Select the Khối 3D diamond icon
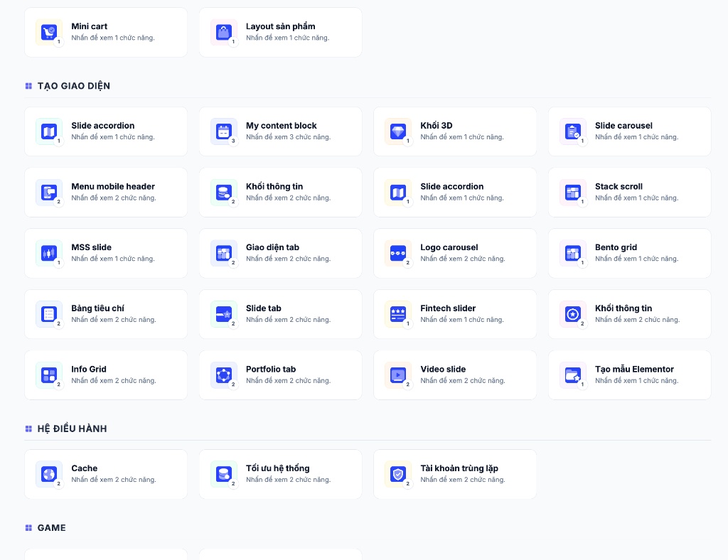728x560 pixels. (398, 131)
